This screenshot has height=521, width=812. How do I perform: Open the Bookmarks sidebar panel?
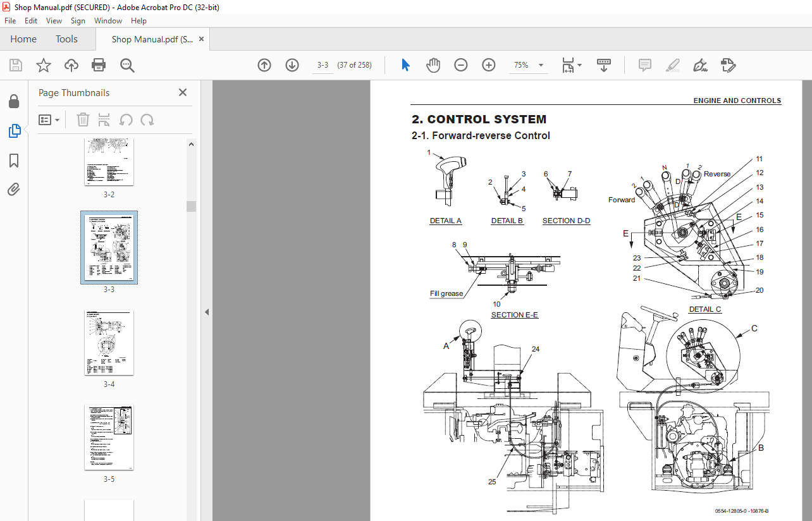tap(14, 161)
